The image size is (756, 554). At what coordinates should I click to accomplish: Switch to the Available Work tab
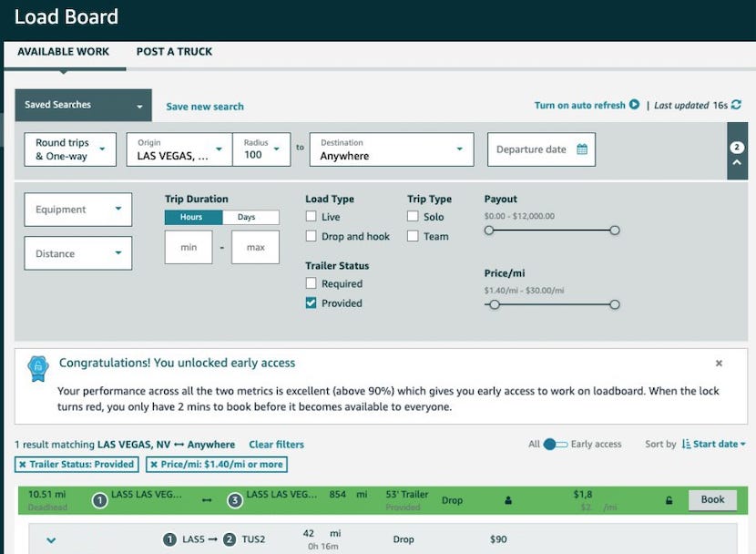coord(63,52)
